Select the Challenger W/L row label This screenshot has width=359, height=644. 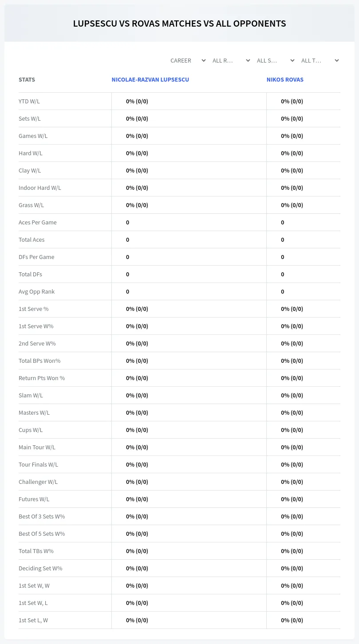pos(38,482)
